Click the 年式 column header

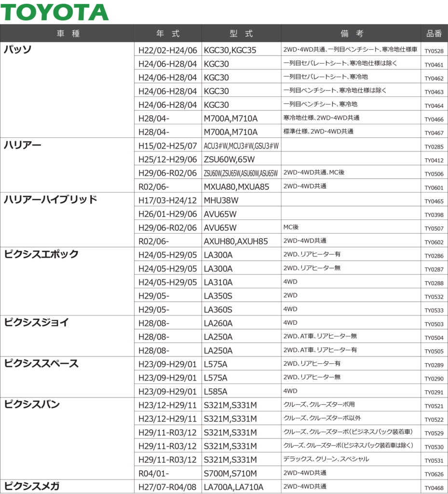(168, 33)
